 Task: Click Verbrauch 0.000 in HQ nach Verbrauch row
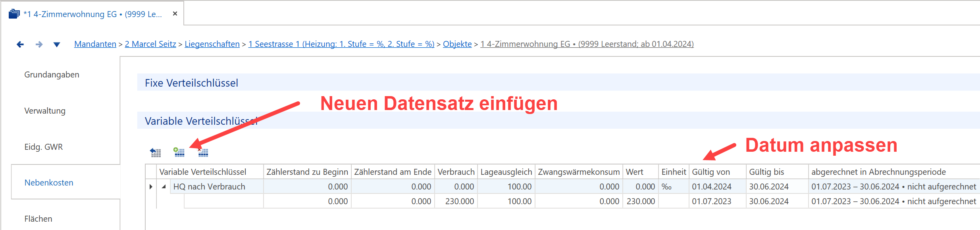[456, 186]
